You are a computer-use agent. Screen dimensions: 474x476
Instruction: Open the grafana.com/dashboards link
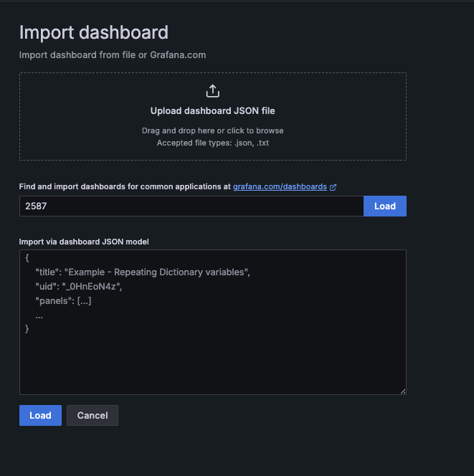[280, 186]
